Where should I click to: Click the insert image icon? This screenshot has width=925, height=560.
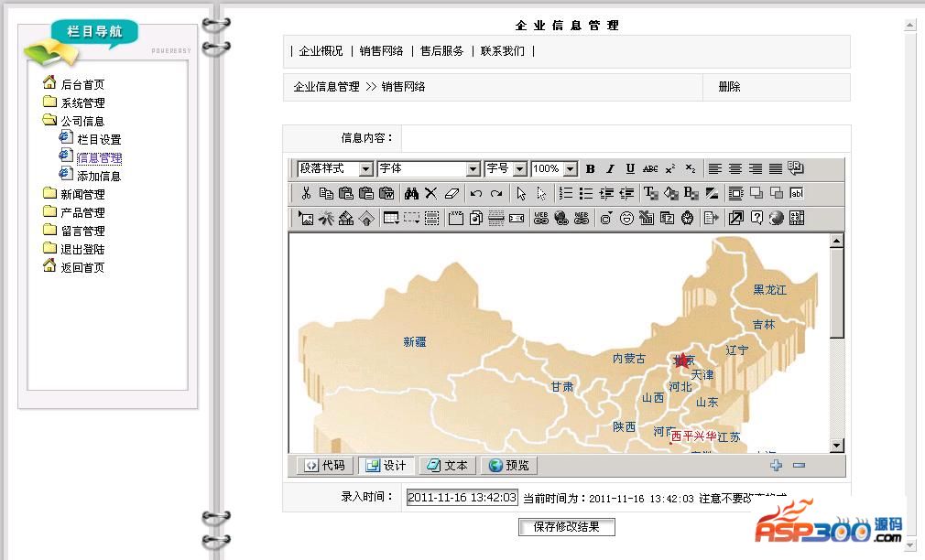(x=306, y=218)
